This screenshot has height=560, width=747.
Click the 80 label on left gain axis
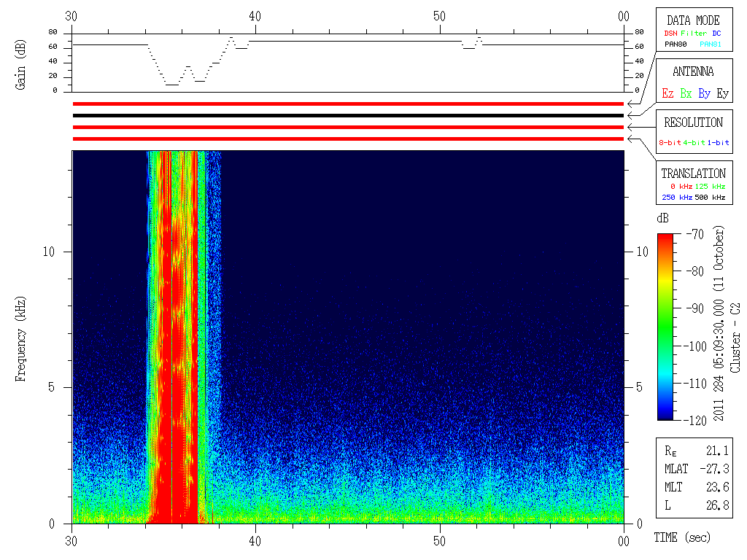pos(53,32)
